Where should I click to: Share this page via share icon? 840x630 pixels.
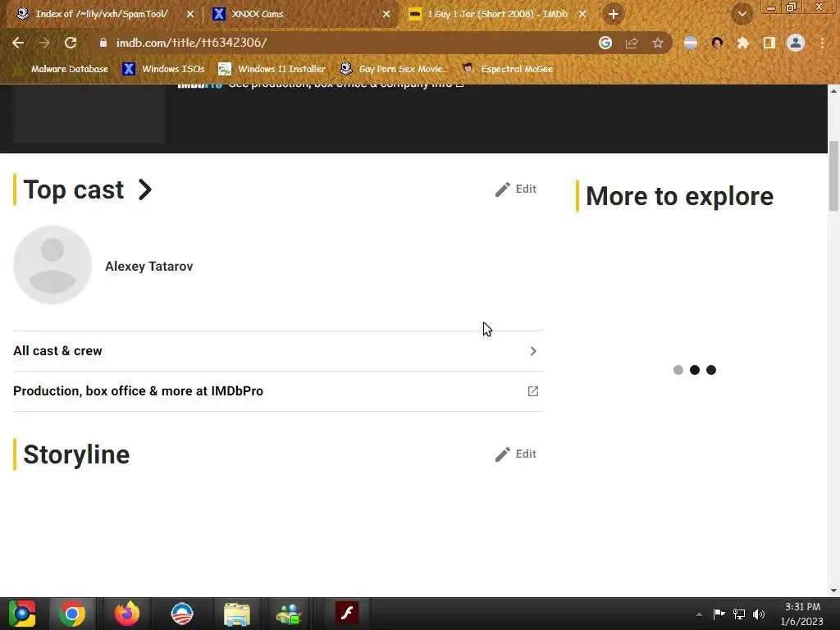632,43
